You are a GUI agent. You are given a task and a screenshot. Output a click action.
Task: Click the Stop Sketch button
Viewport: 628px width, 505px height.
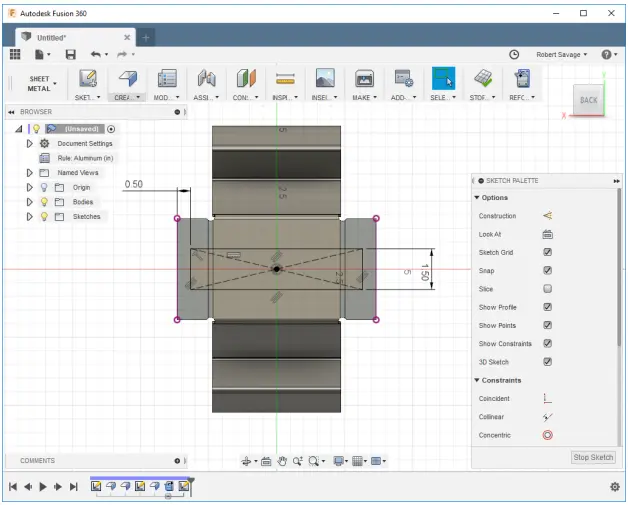pos(593,457)
